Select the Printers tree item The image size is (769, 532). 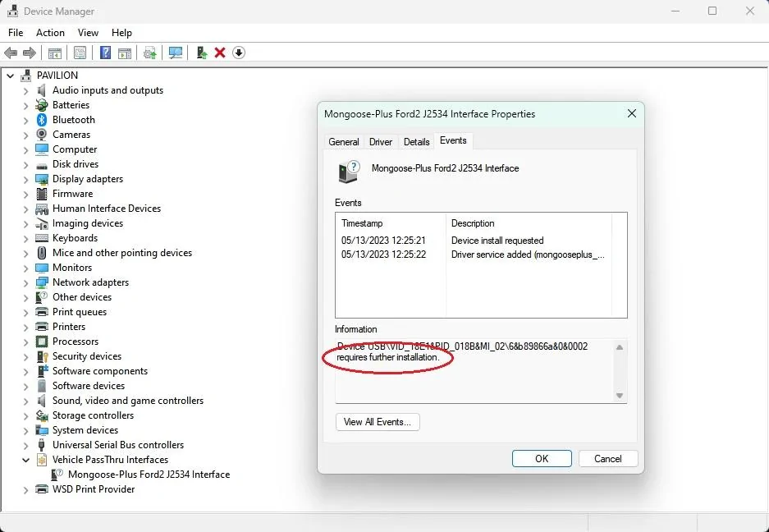[x=69, y=327]
